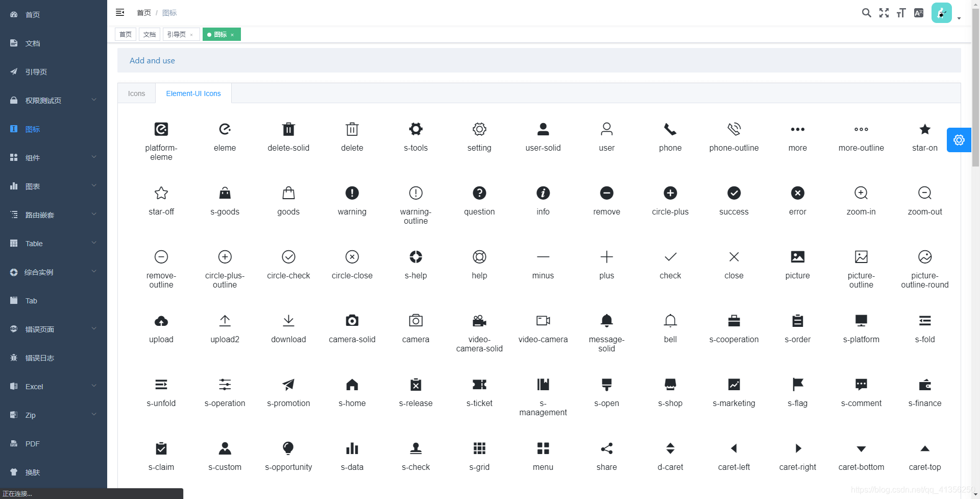
Task: Open the language switcher icon
Action: coord(919,13)
